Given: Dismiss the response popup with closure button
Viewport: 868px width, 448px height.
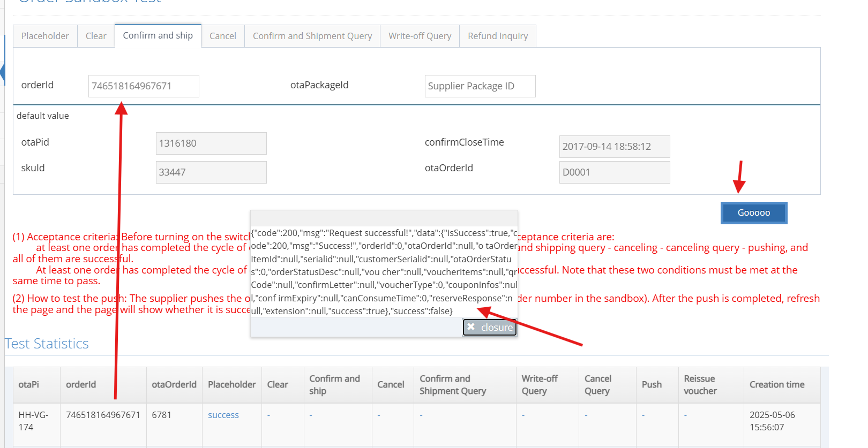Looking at the screenshot, I should click(x=490, y=327).
